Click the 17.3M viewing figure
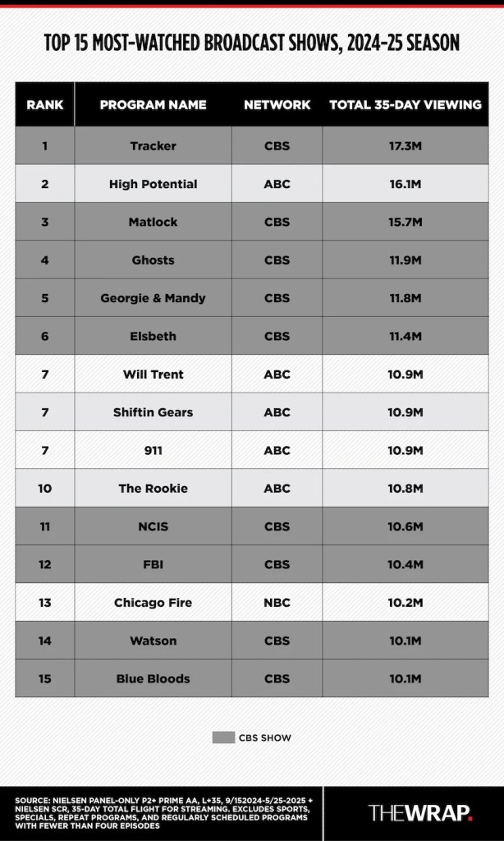 tap(405, 146)
